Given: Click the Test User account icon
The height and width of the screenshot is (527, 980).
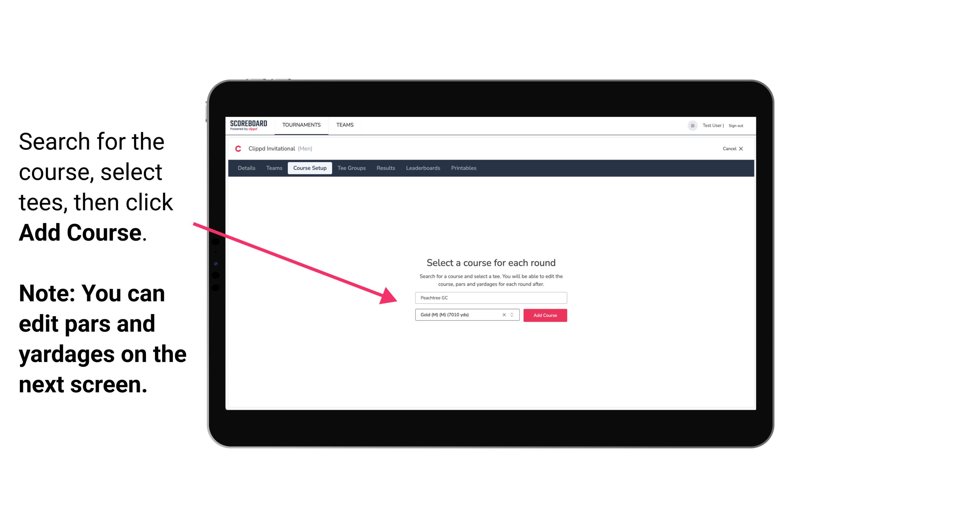Looking at the screenshot, I should (x=691, y=125).
